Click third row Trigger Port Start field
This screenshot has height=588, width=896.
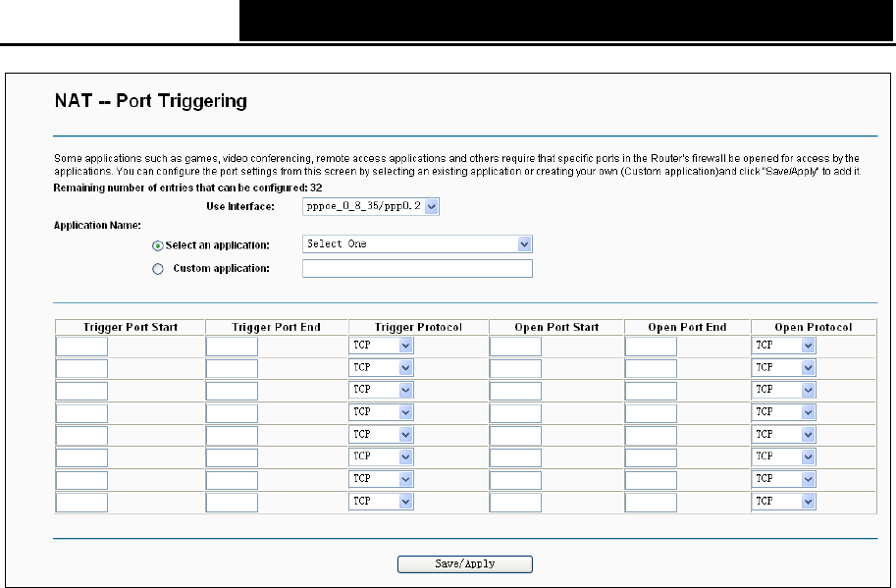[x=81, y=391]
